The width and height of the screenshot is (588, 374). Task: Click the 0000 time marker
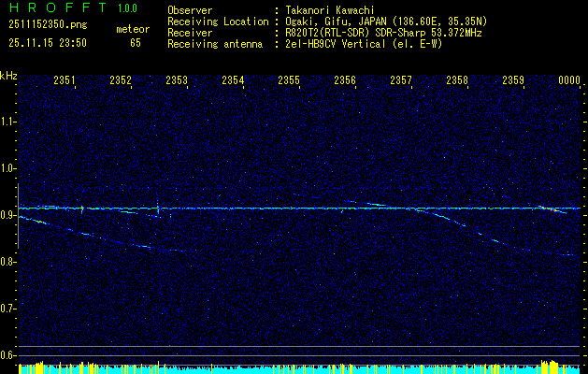coord(569,81)
